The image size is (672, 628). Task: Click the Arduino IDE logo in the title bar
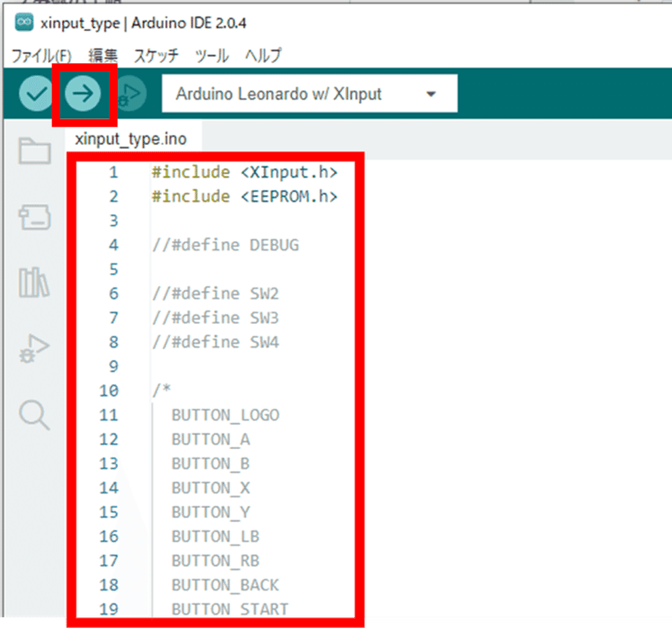pyautogui.click(x=24, y=22)
